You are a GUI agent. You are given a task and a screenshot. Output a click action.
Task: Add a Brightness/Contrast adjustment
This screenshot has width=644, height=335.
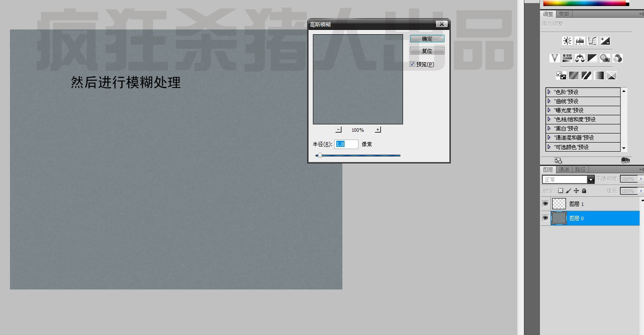567,41
